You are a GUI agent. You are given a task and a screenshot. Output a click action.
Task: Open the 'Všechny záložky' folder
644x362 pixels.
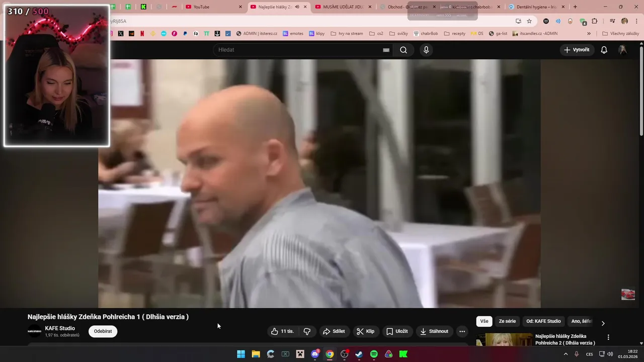click(x=620, y=34)
